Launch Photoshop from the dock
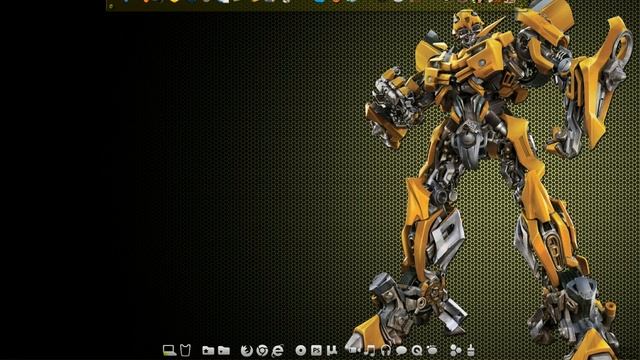Screen dimensions: 640x360 click(316, 350)
